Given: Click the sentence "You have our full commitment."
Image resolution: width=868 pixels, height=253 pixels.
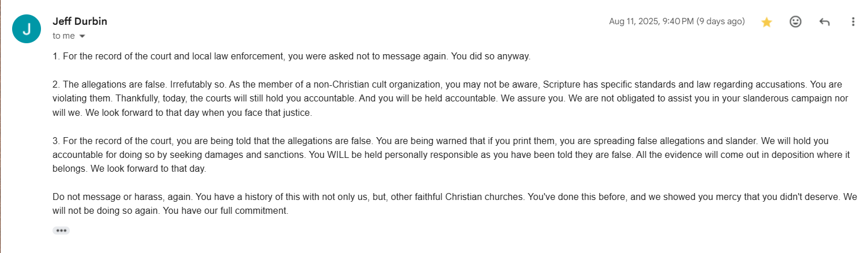Looking at the screenshot, I should [x=226, y=211].
